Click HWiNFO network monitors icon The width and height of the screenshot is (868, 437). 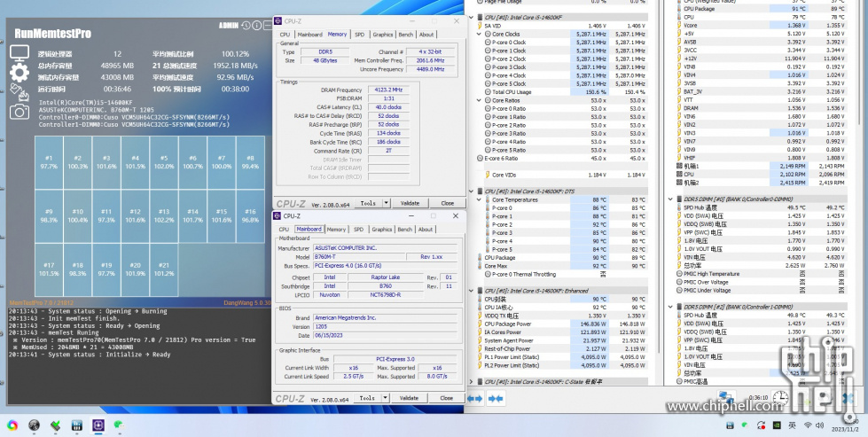(726, 396)
